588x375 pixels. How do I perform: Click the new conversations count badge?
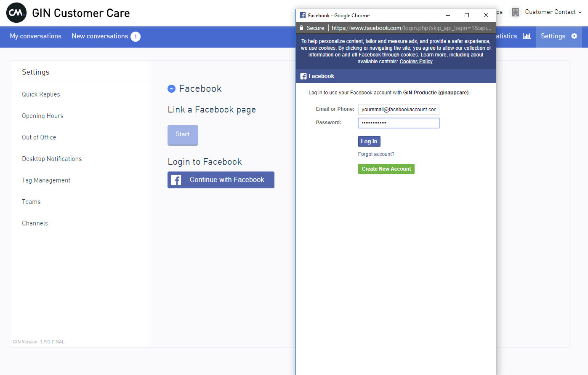(x=136, y=37)
